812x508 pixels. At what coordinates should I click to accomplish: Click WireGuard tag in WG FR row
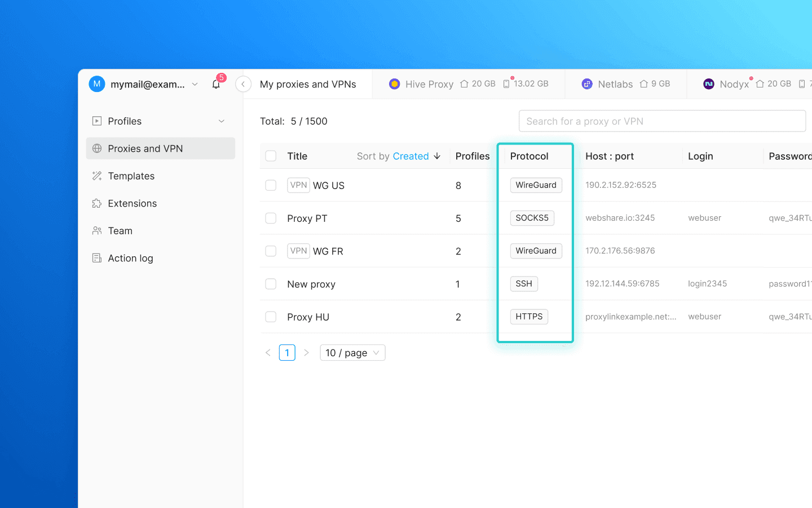536,251
